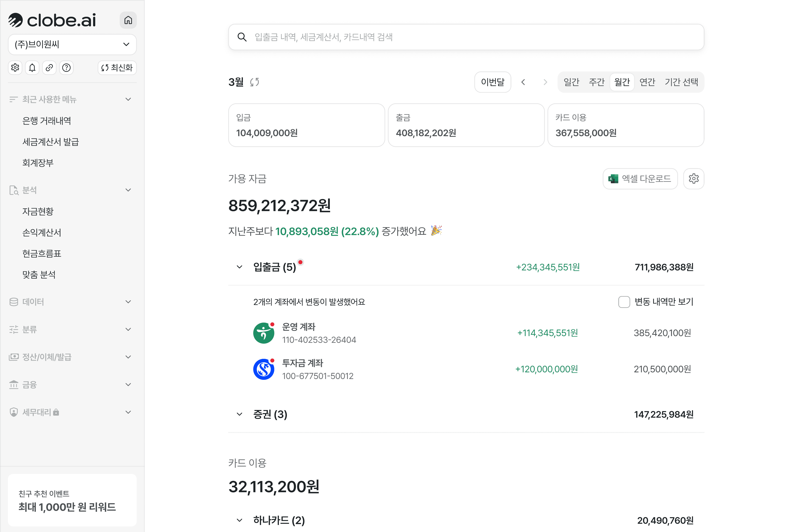Image resolution: width=788 pixels, height=532 pixels.
Task: Click the 투자금 계좌 blue bank logo
Action: coord(263,369)
